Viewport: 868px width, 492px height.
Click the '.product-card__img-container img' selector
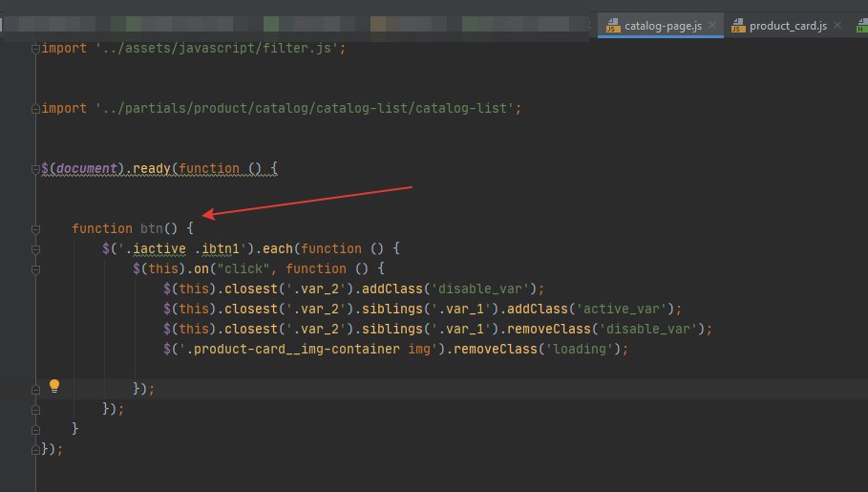[307, 349]
